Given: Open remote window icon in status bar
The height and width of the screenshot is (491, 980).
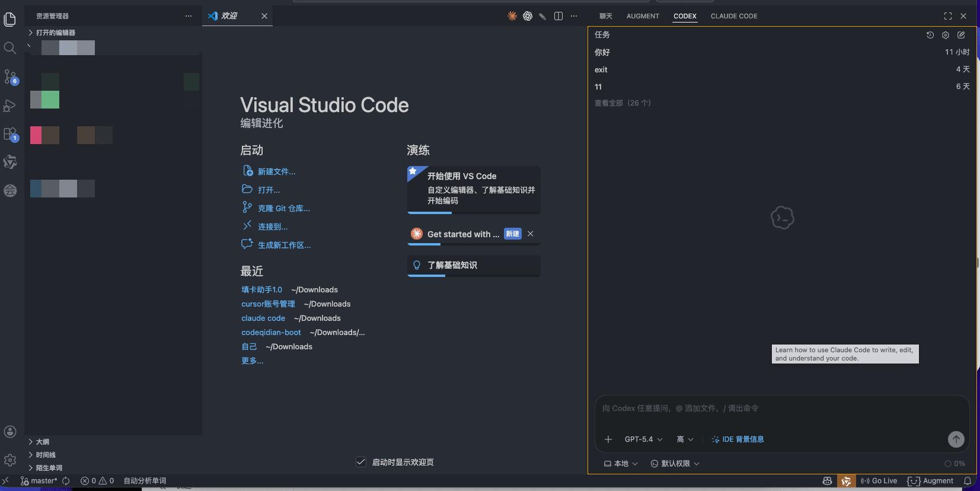Looking at the screenshot, I should 6,481.
